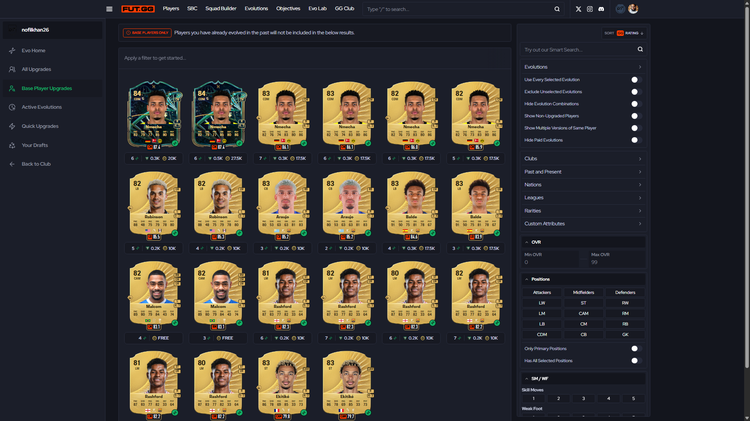
Task: Expand the Custom Attributes filter
Action: click(583, 223)
